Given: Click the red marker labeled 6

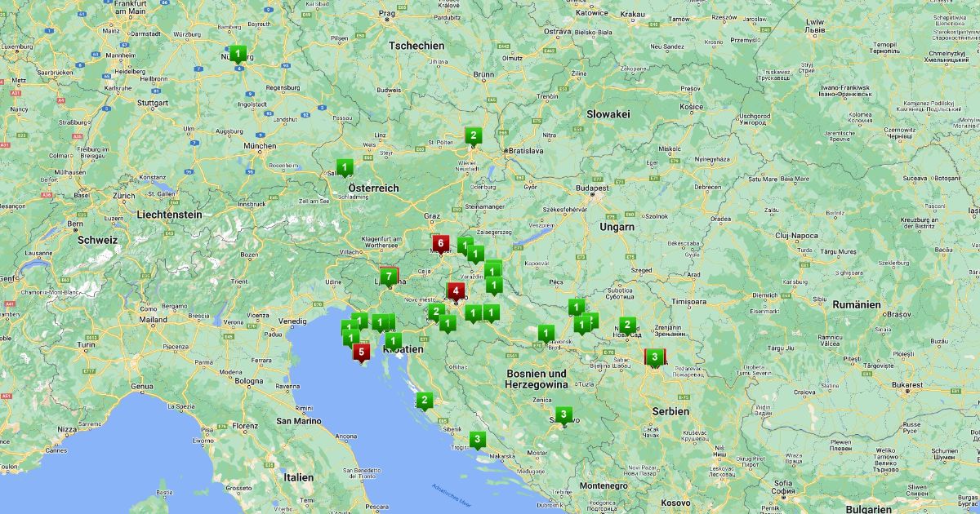Looking at the screenshot, I should pyautogui.click(x=441, y=242).
